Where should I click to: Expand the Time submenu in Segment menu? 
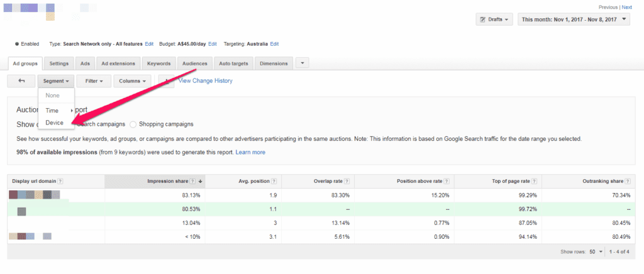coord(56,111)
